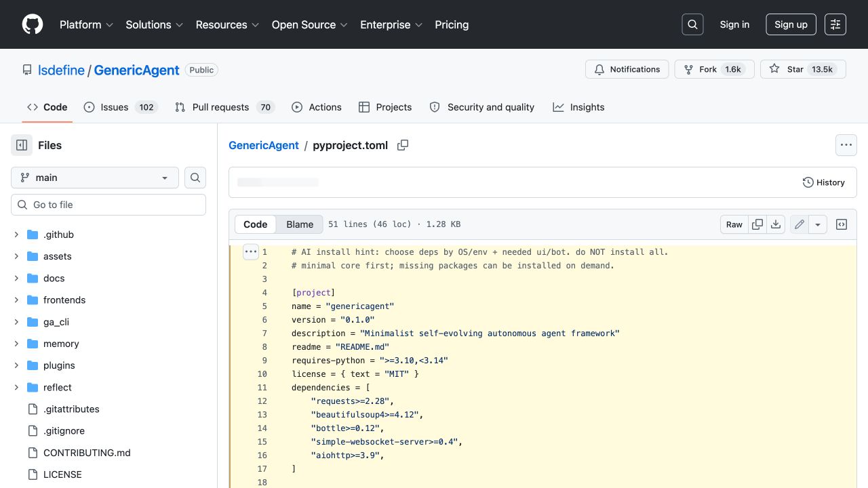
Task: Click the memory folder icon
Action: (x=33, y=344)
